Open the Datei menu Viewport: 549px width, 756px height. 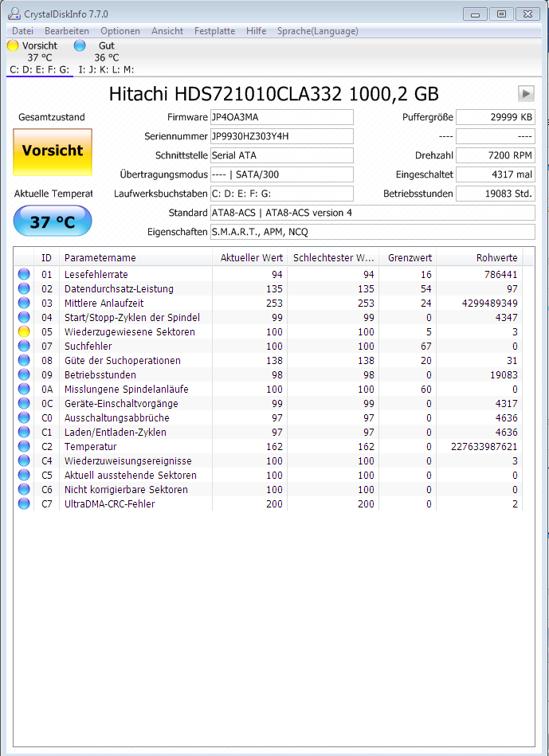[x=22, y=31]
